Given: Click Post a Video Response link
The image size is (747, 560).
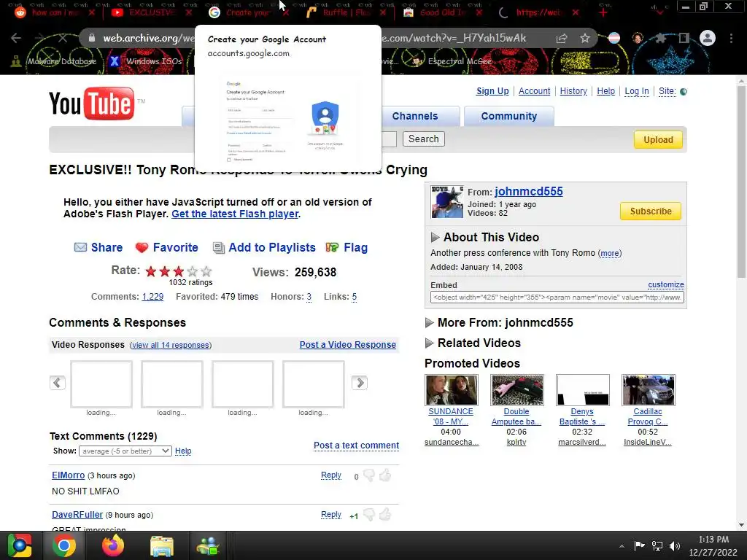Looking at the screenshot, I should coord(348,345).
